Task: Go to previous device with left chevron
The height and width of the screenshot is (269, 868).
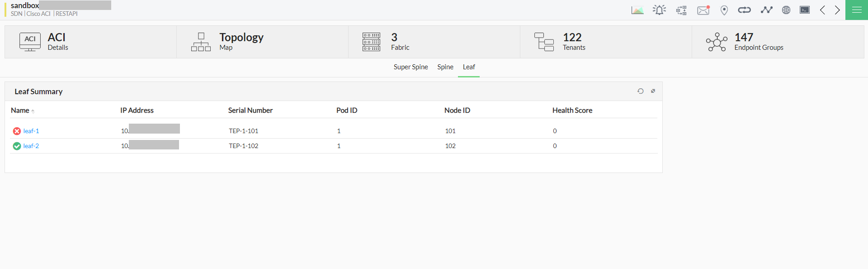Action: [822, 10]
